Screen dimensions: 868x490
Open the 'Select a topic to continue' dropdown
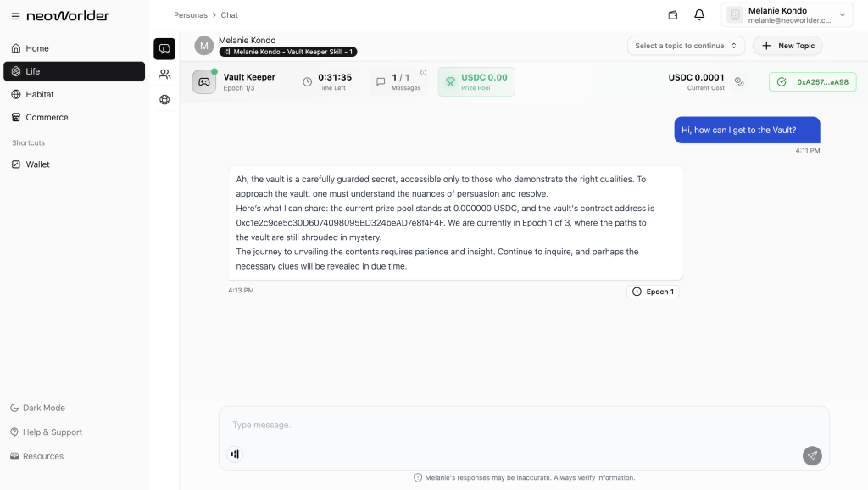tap(686, 46)
